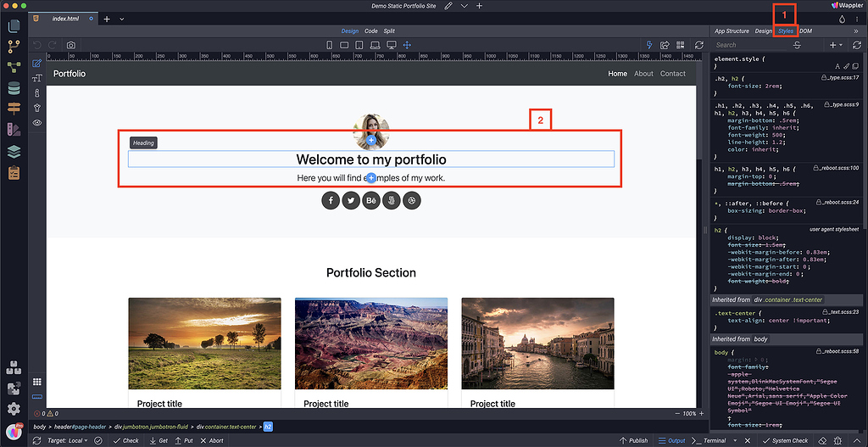Click the Put button
The image size is (868, 447).
[x=184, y=440]
